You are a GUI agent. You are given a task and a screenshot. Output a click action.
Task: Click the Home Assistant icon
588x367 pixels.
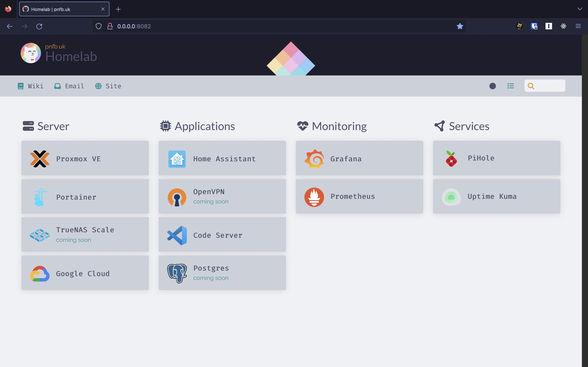tap(177, 159)
